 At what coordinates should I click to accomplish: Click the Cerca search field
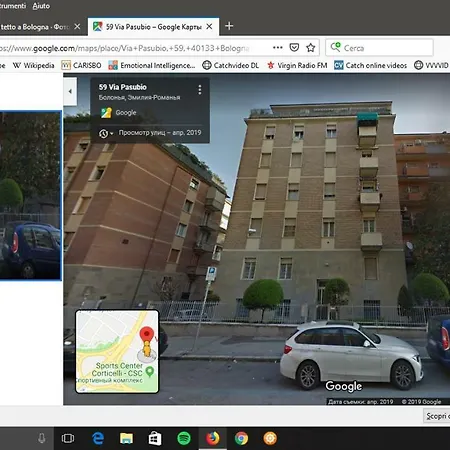[380, 48]
